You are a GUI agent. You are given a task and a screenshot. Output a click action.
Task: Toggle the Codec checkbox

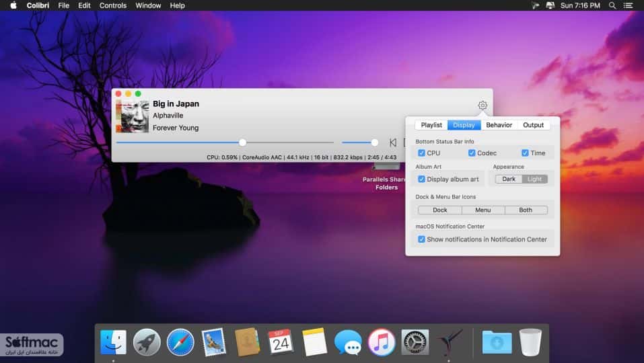coord(472,153)
